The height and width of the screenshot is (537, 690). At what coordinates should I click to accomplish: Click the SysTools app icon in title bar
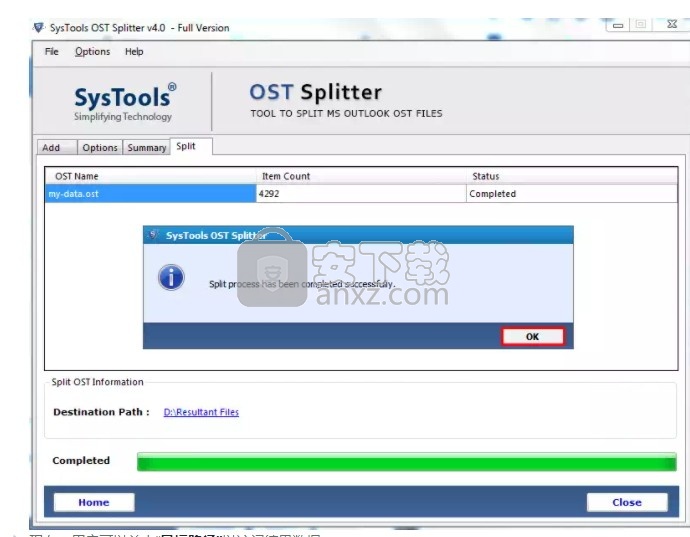coord(39,28)
